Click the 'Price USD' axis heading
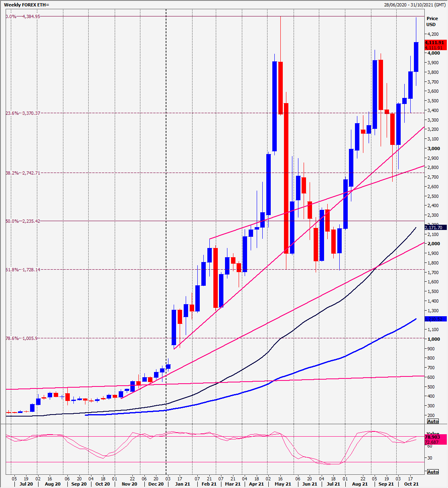Image resolution: width=448 pixels, height=488 pixels. tap(432, 21)
